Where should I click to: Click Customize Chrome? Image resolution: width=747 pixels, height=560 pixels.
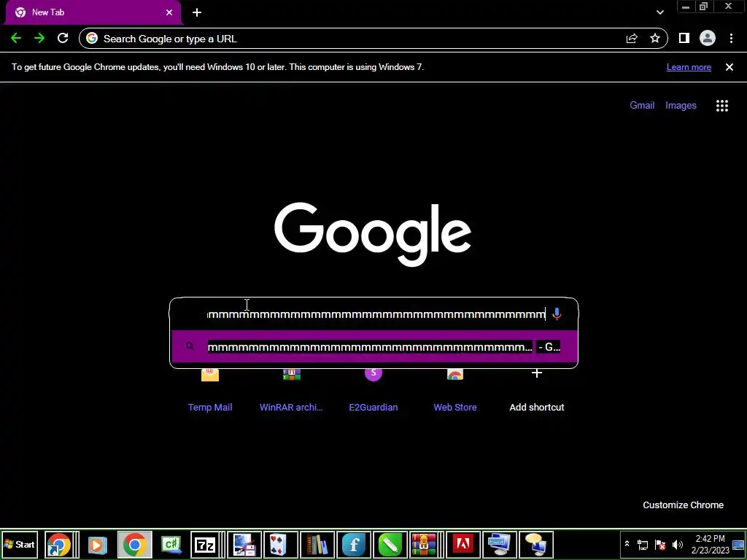683,505
